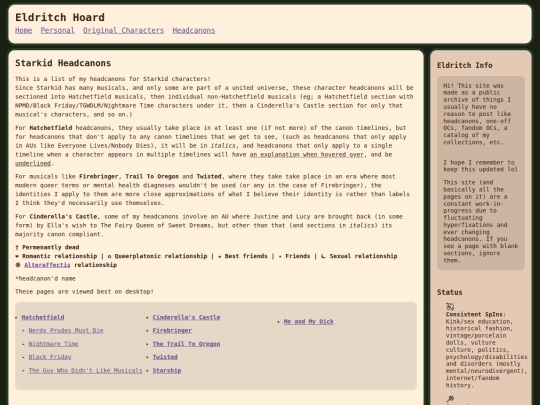The height and width of the screenshot is (405, 540).
Task: Click the dagger symbol before Permanently dead
Action: [17, 247]
